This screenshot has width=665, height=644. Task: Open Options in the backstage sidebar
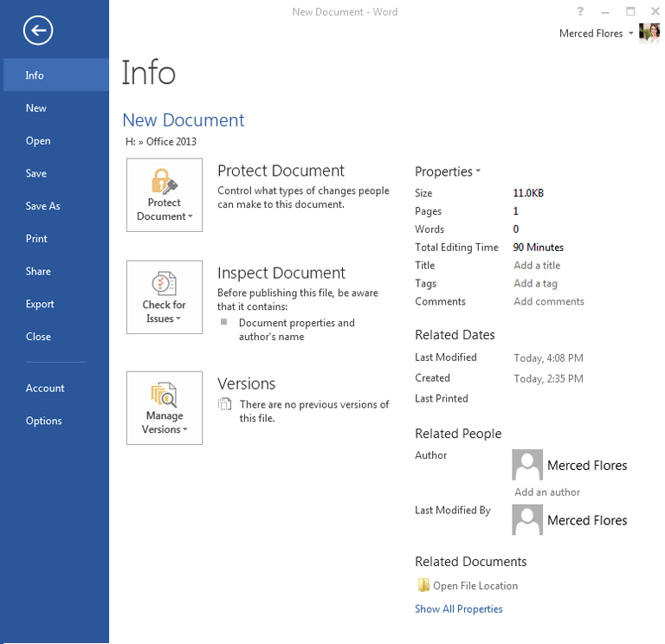(43, 421)
